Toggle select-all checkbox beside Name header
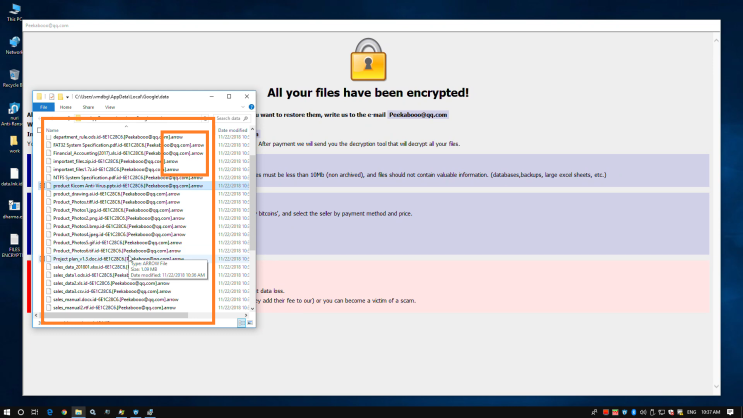 tap(40, 130)
